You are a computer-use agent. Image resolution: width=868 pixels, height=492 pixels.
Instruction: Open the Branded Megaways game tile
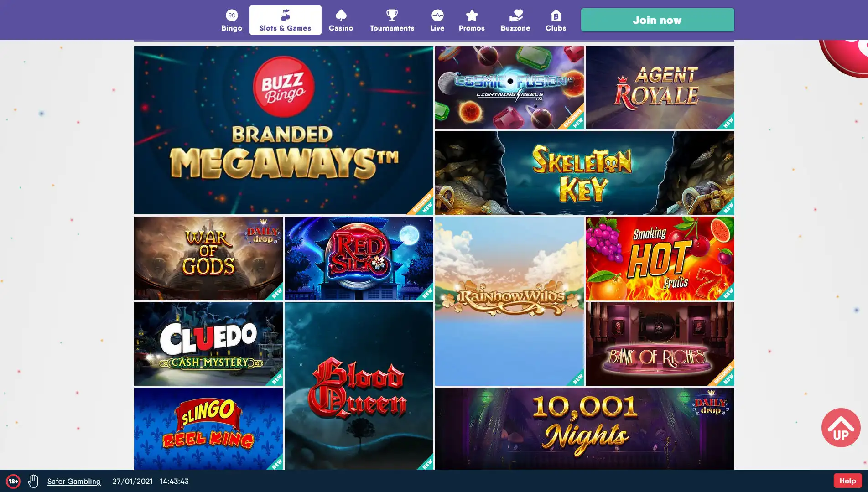click(283, 130)
